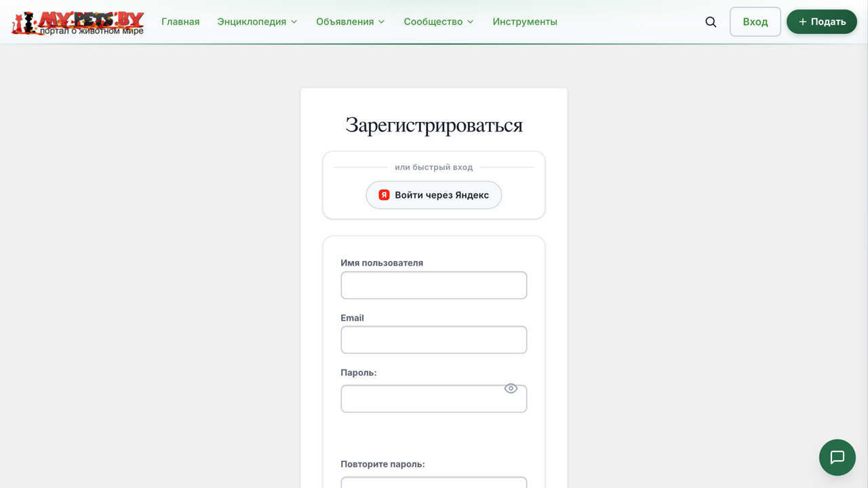This screenshot has width=868, height=488.
Task: Open the search magnifier icon
Action: click(711, 22)
